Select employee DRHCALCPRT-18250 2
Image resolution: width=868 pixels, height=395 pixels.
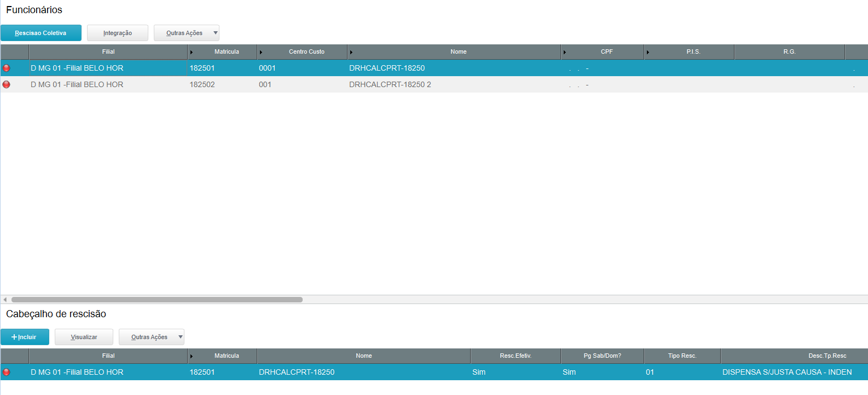(x=390, y=84)
